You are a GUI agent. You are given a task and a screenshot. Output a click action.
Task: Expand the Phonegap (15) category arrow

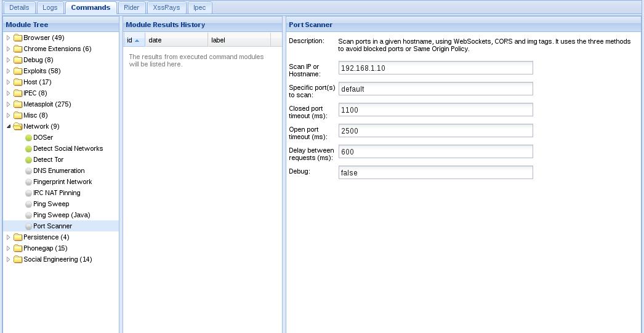click(8, 249)
